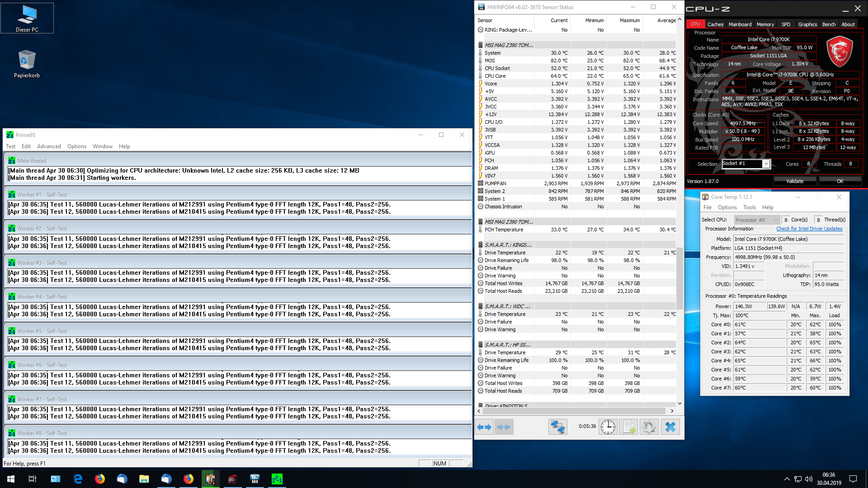Switch to HWiNFO via its taskbar icon
Viewport: 868px width, 488px height.
pyautogui.click(x=255, y=479)
